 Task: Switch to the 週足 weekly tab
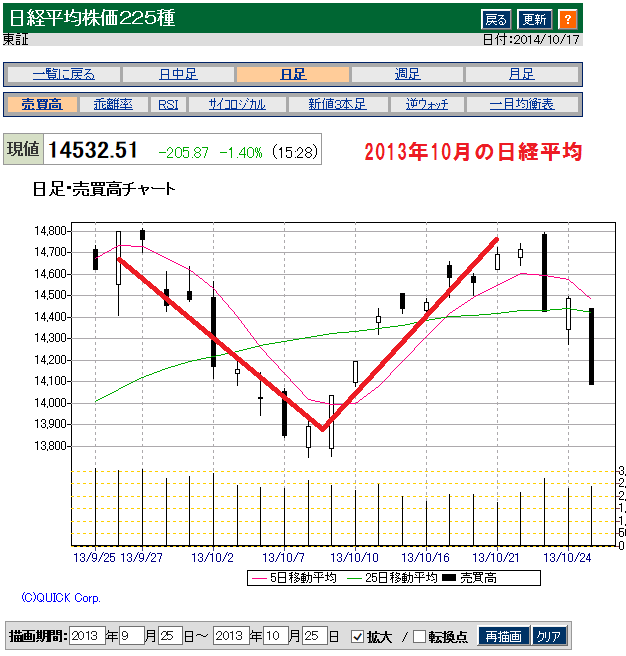click(407, 74)
